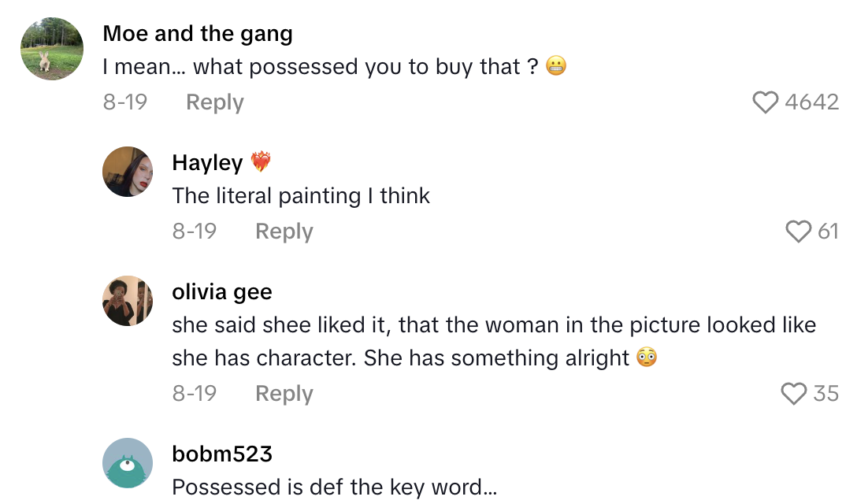857x504 pixels.
Task: Reply to olivia gee's comment
Action: (283, 393)
